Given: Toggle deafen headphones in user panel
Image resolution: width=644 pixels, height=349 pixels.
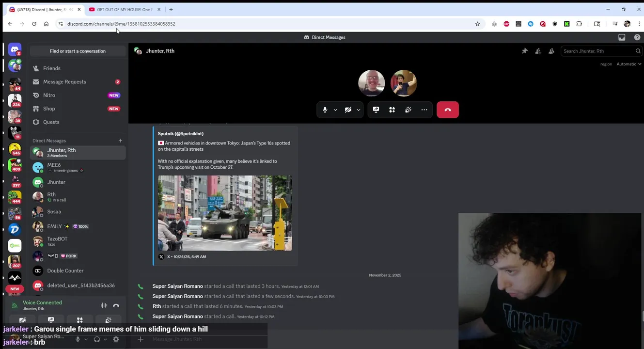Looking at the screenshot, I should [x=97, y=339].
